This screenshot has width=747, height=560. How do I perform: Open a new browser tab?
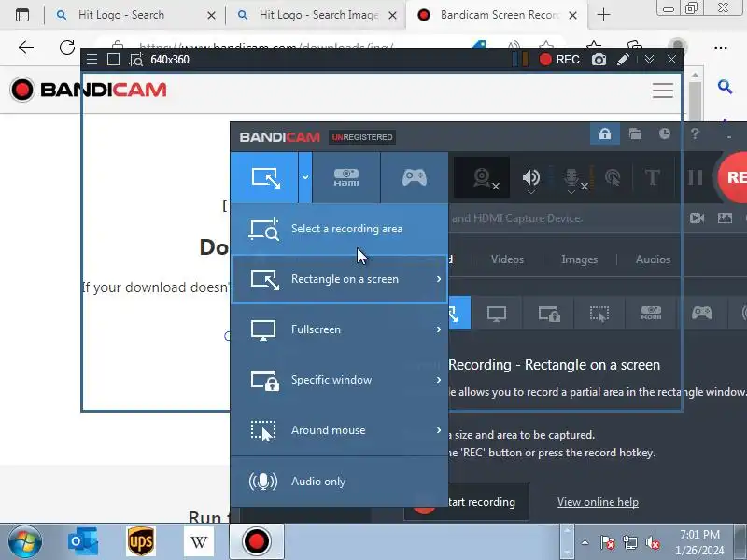pos(603,15)
